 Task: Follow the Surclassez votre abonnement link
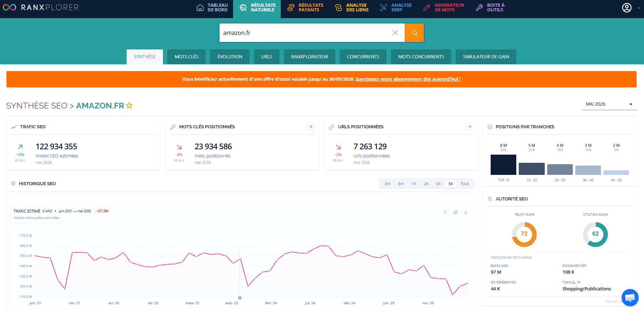click(408, 79)
